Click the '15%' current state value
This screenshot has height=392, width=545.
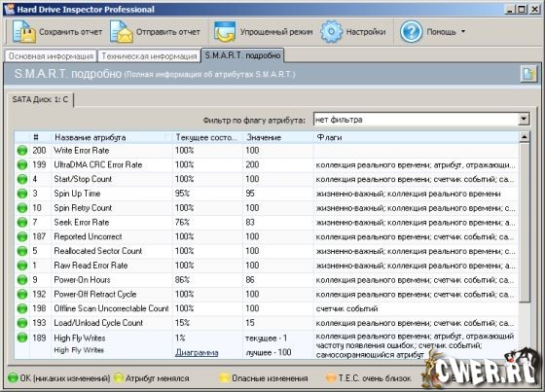183,323
